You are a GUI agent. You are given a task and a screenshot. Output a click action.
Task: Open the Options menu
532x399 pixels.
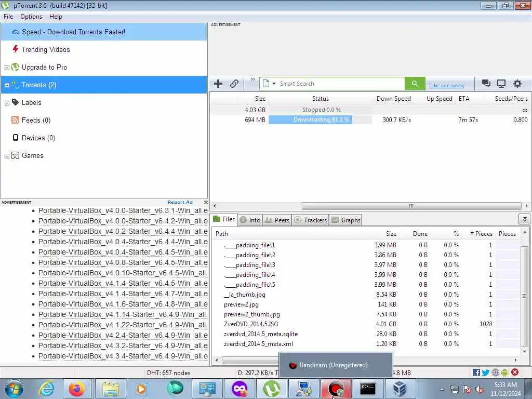click(x=31, y=16)
